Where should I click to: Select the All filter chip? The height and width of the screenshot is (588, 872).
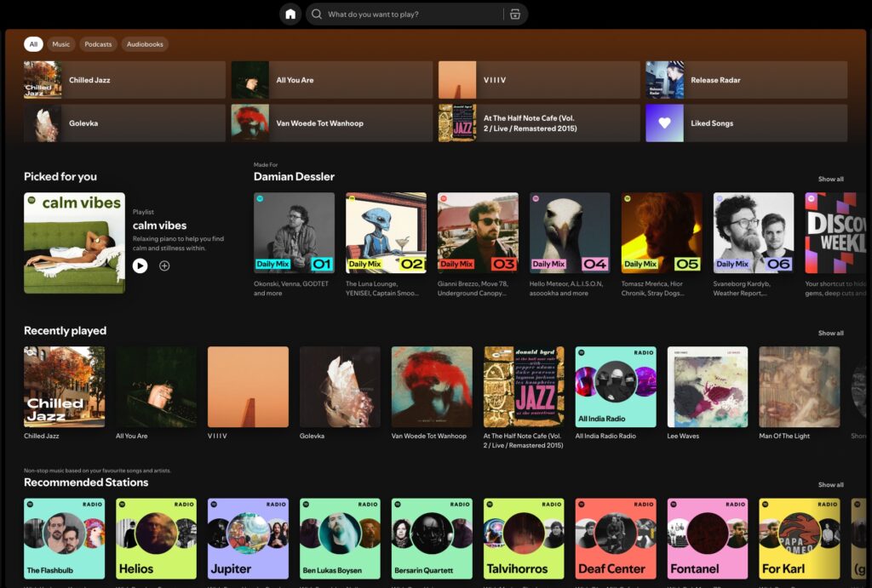pyautogui.click(x=33, y=44)
